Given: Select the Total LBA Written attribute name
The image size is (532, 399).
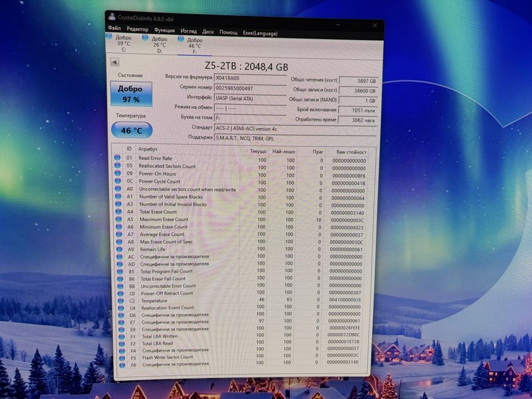Looking at the screenshot, I should [x=160, y=336].
